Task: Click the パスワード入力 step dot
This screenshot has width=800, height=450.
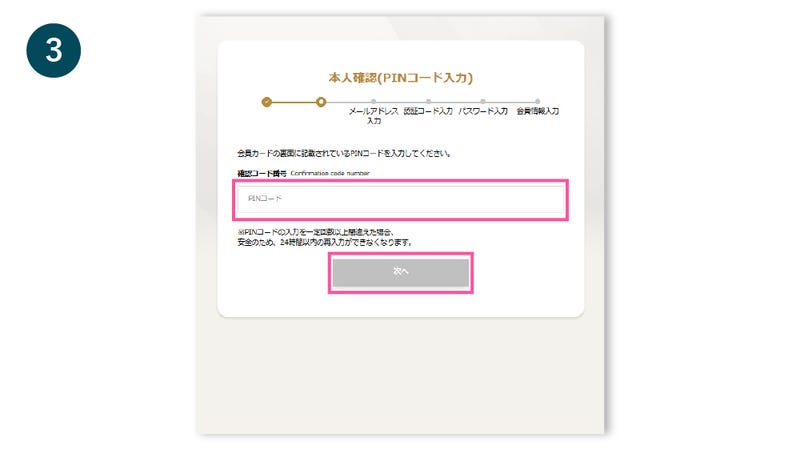Action: 483,102
